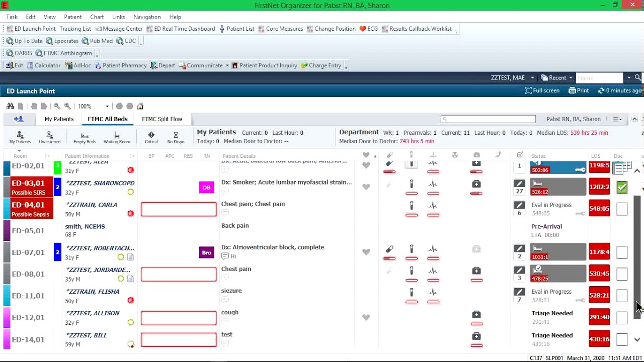Open Results Callback Worklist

click(417, 29)
